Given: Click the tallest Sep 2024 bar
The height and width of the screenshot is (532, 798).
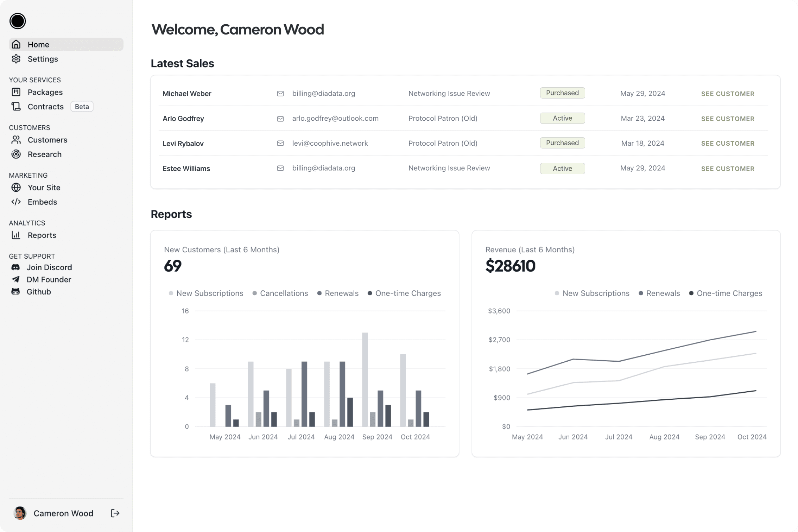Looking at the screenshot, I should point(365,380).
